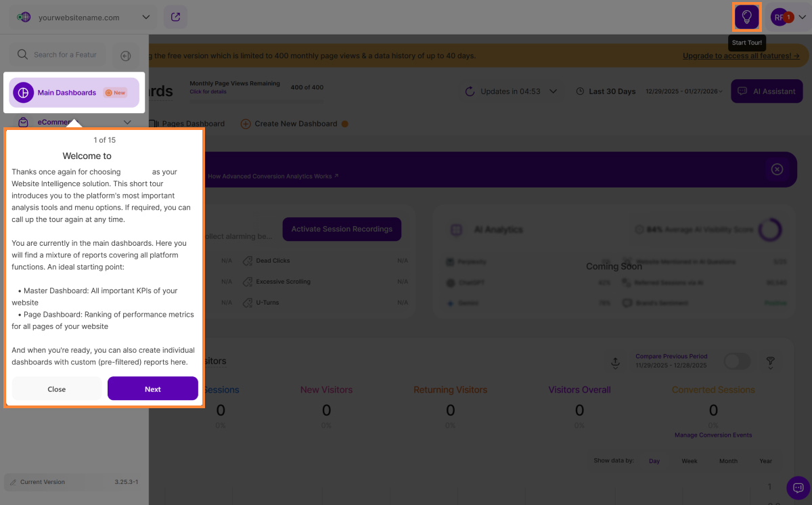812x505 pixels.
Task: Click Upgrade to access all features link
Action: pyautogui.click(x=740, y=56)
